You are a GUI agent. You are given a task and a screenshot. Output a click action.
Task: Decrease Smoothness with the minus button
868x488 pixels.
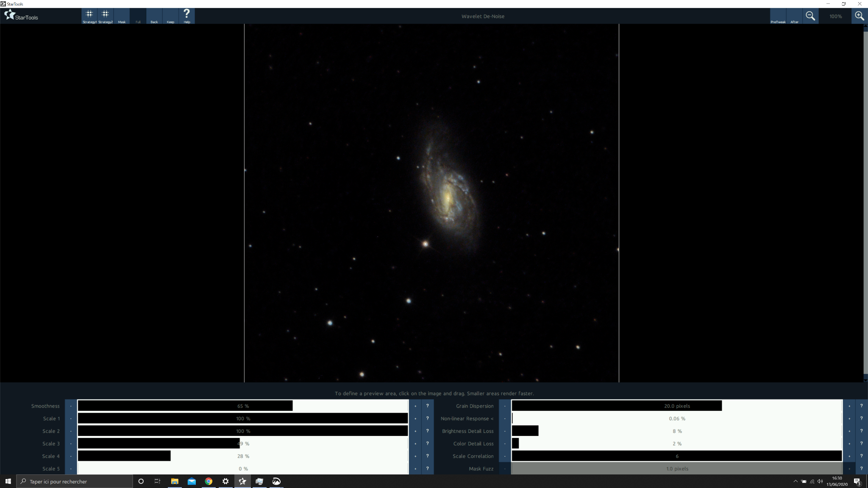tap(71, 406)
